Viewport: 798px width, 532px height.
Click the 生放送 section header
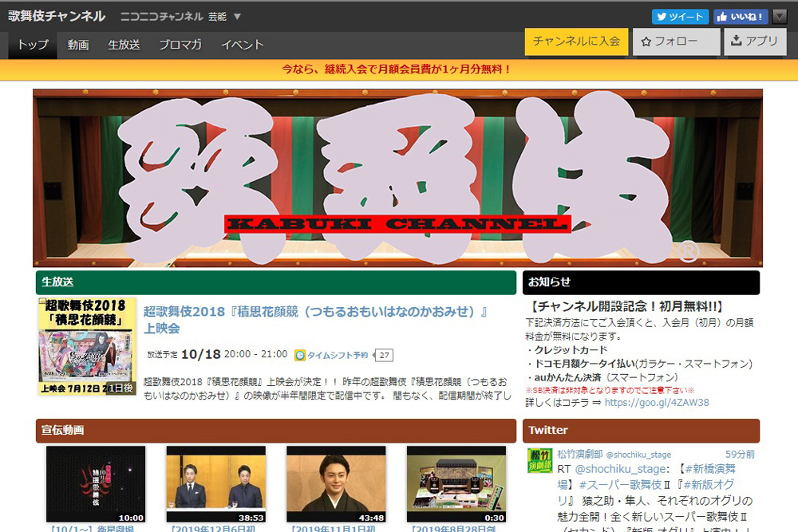tap(276, 282)
